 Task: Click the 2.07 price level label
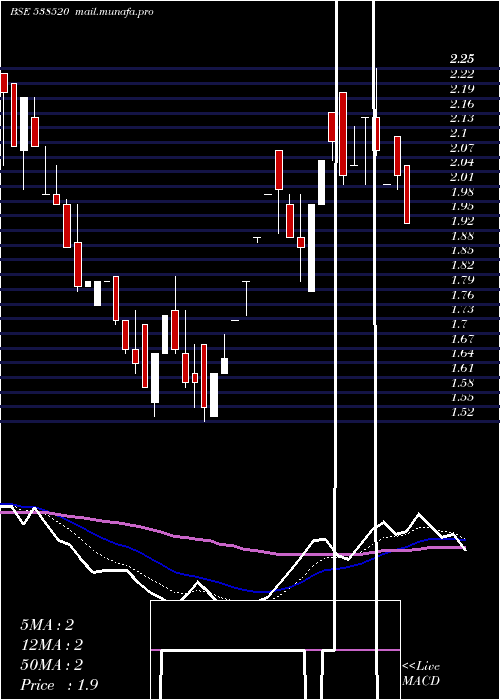tap(462, 148)
